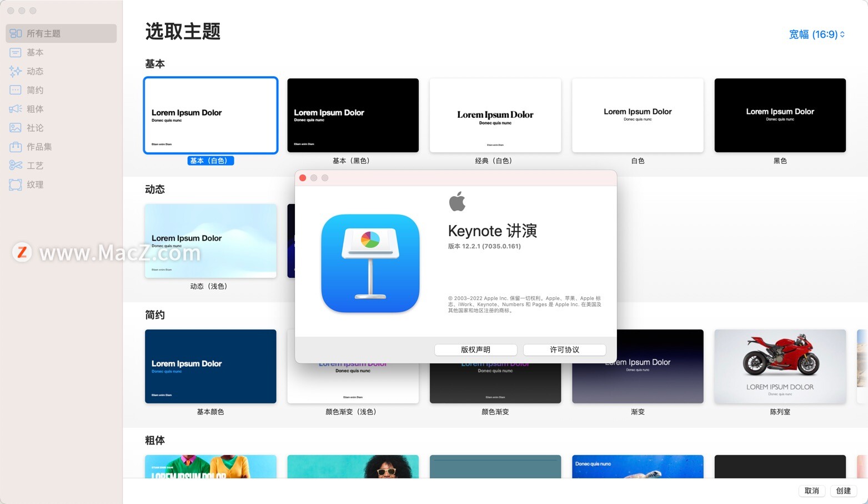Open the 动态 theme category
The height and width of the screenshot is (504, 868).
click(x=15, y=71)
